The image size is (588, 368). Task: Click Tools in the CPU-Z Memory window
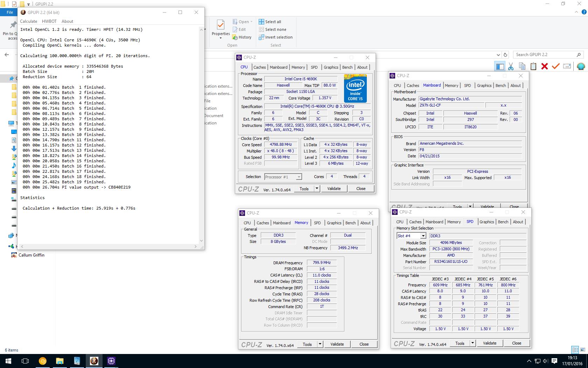[307, 344]
